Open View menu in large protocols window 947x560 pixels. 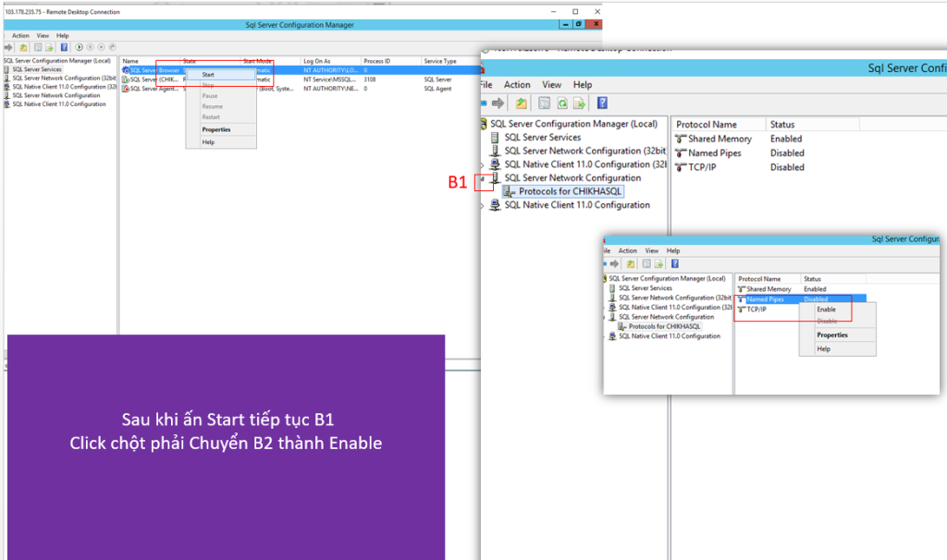(x=551, y=85)
